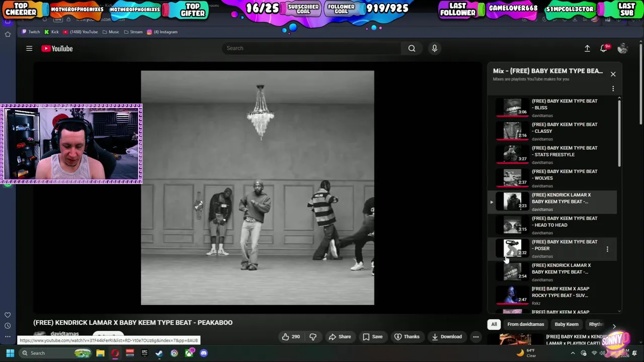Play POSER type beat thumbnail

pos(512,248)
